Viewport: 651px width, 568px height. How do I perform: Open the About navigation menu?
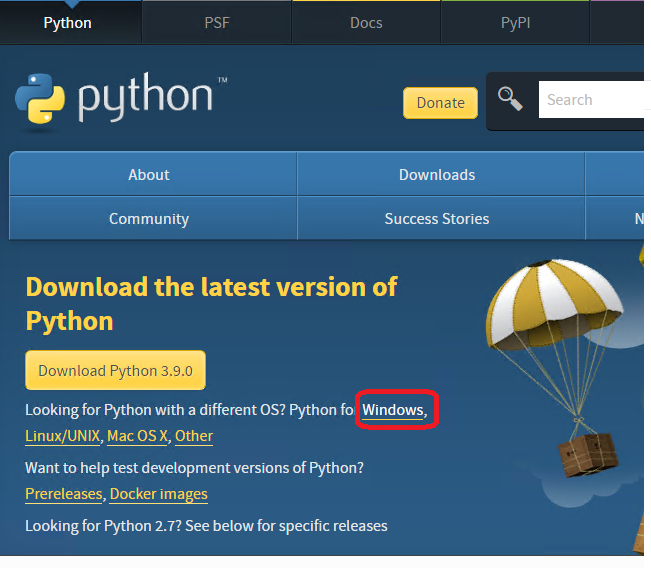point(153,174)
